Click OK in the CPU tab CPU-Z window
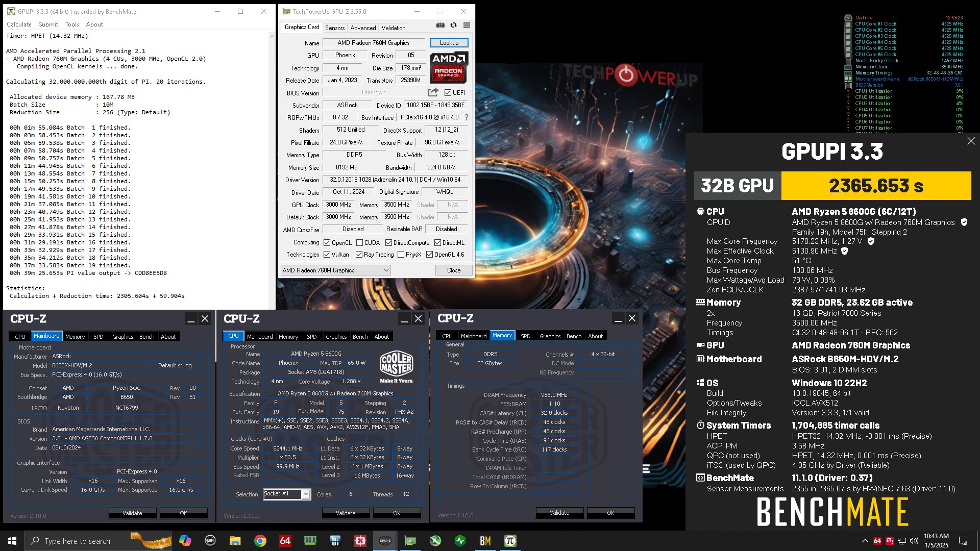 397,513
